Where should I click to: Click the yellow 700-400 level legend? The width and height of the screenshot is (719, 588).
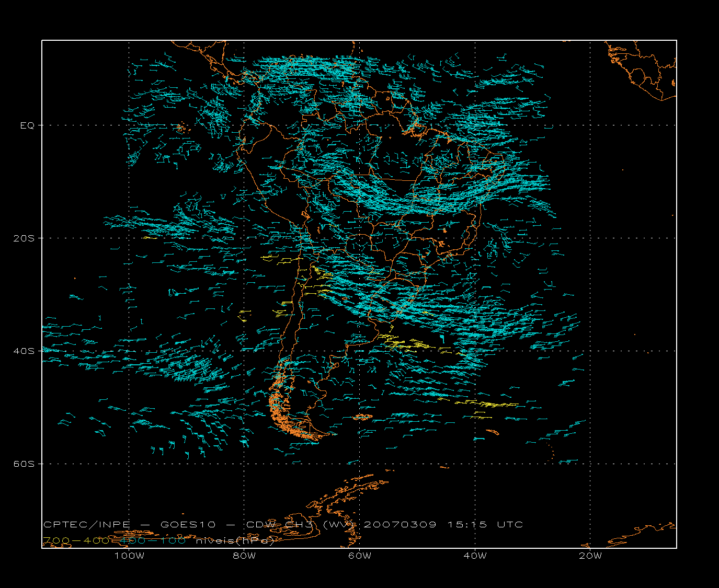[x=76, y=540]
